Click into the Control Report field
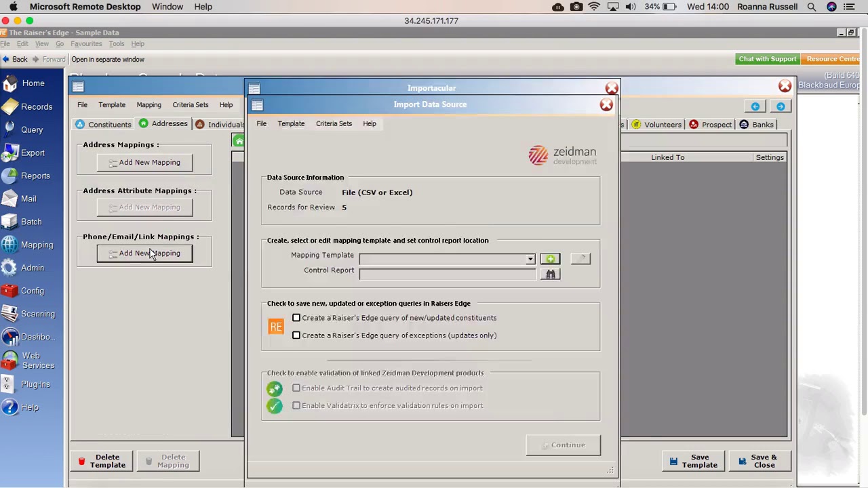 448,274
